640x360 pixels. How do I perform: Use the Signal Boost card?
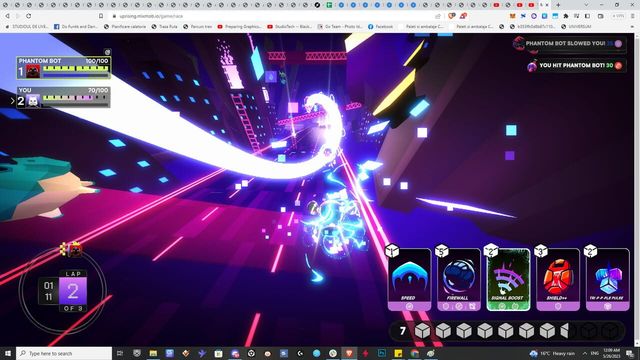coord(508,280)
